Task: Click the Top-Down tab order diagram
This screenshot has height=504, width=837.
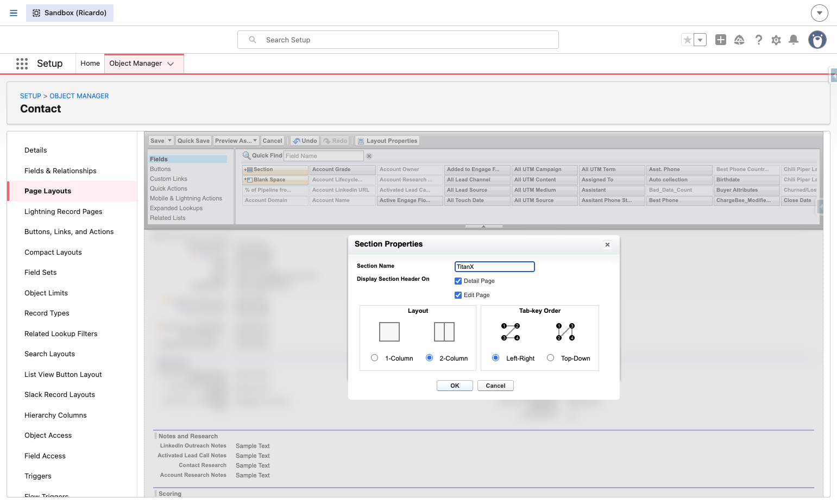Action: (565, 332)
